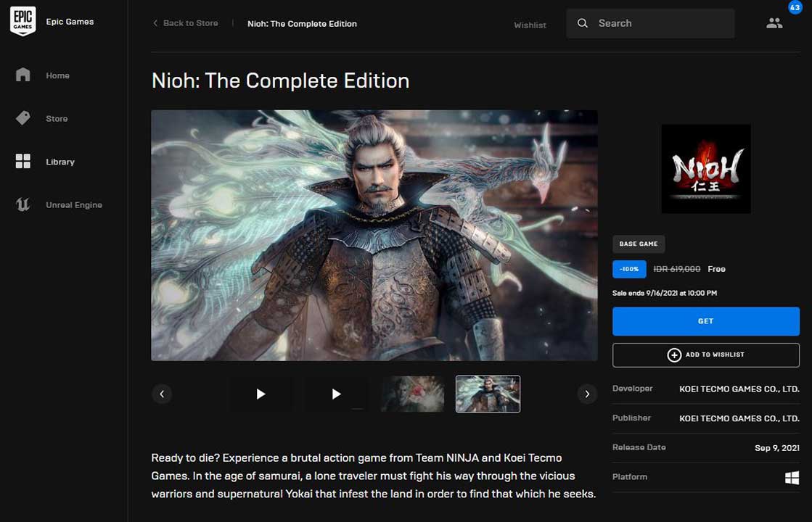
Task: Click into the Search field
Action: tap(650, 23)
